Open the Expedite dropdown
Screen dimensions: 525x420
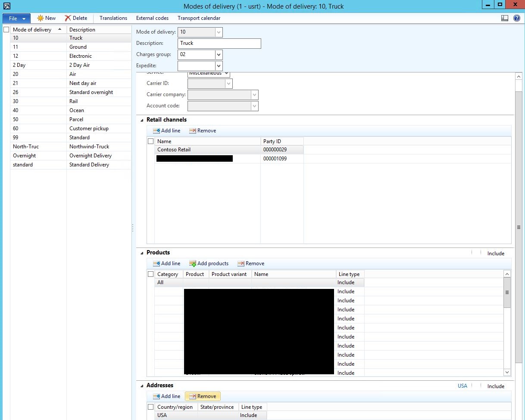pyautogui.click(x=219, y=66)
